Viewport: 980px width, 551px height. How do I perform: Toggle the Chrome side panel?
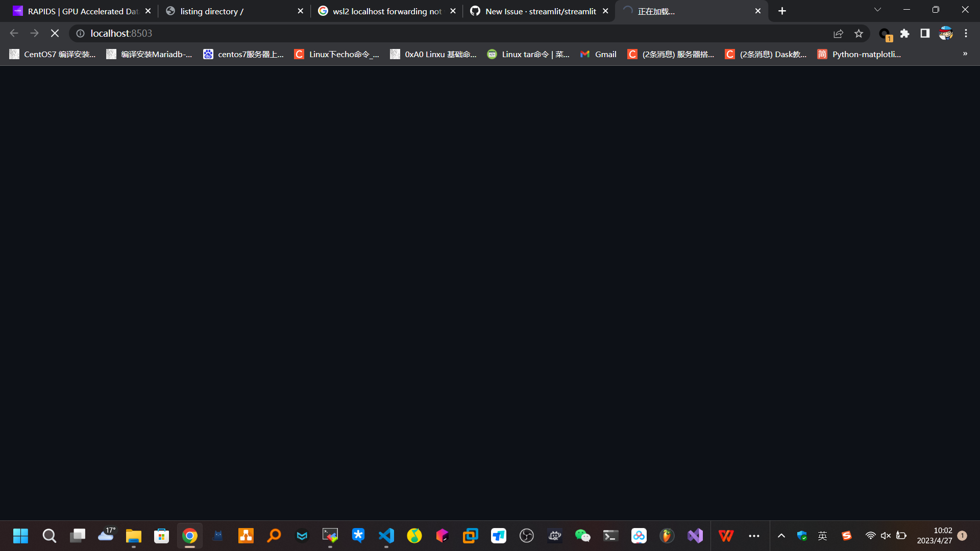pyautogui.click(x=925, y=33)
